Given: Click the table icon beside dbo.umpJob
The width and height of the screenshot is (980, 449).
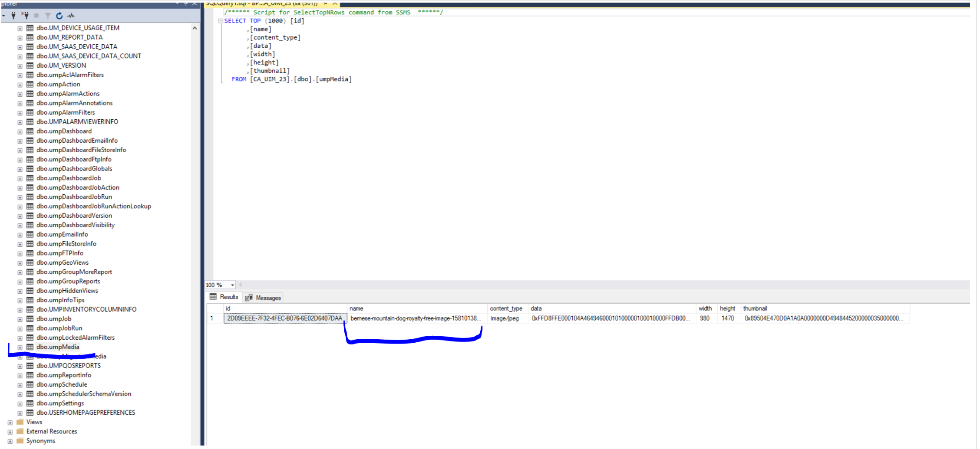Looking at the screenshot, I should [x=30, y=319].
